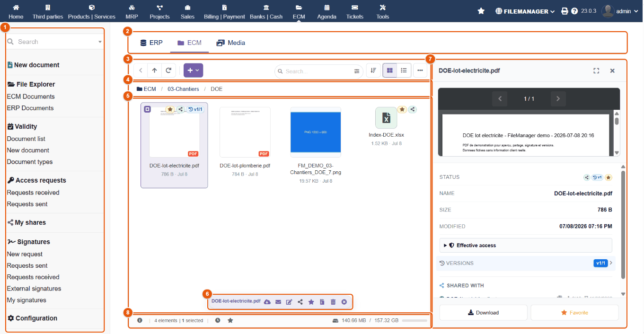Open Document types under Validity
The image size is (644, 334).
coord(30,162)
